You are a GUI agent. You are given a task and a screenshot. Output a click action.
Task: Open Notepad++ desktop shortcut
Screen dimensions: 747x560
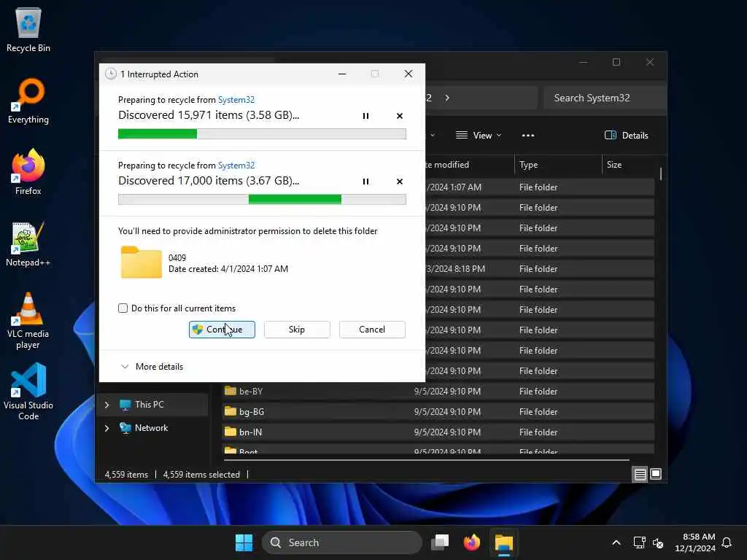pos(28,244)
